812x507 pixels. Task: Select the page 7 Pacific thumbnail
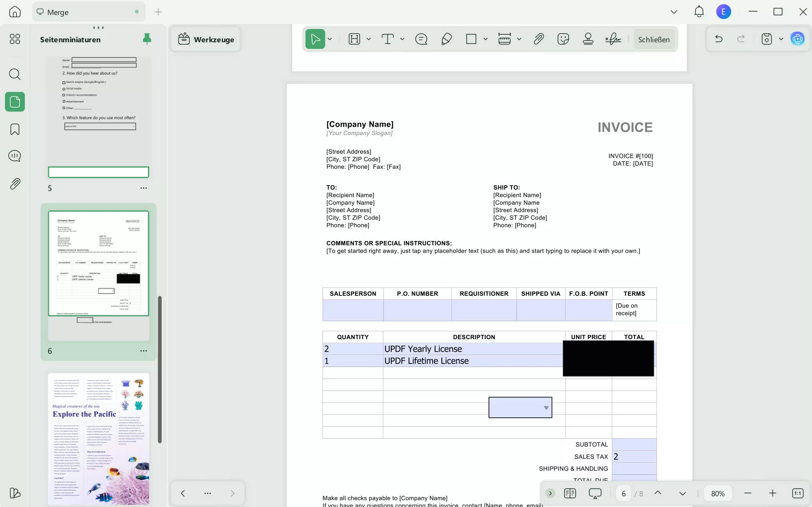pos(99,438)
